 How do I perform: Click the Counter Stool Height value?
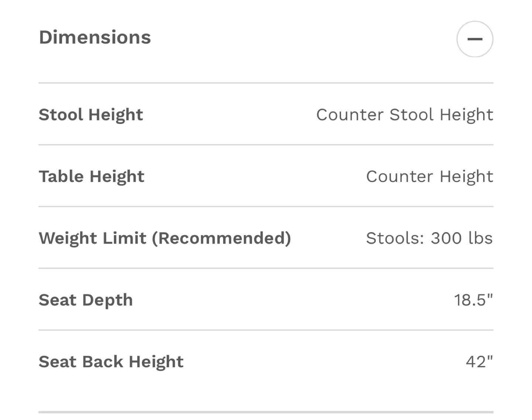[405, 115]
